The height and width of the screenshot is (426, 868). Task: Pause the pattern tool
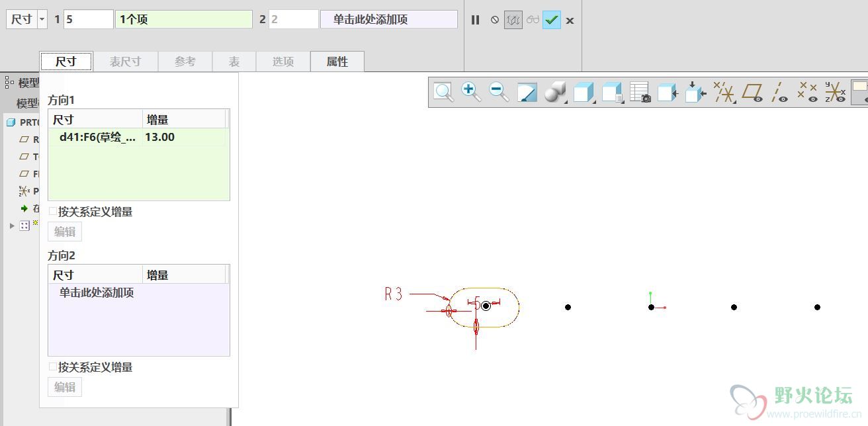[x=475, y=20]
